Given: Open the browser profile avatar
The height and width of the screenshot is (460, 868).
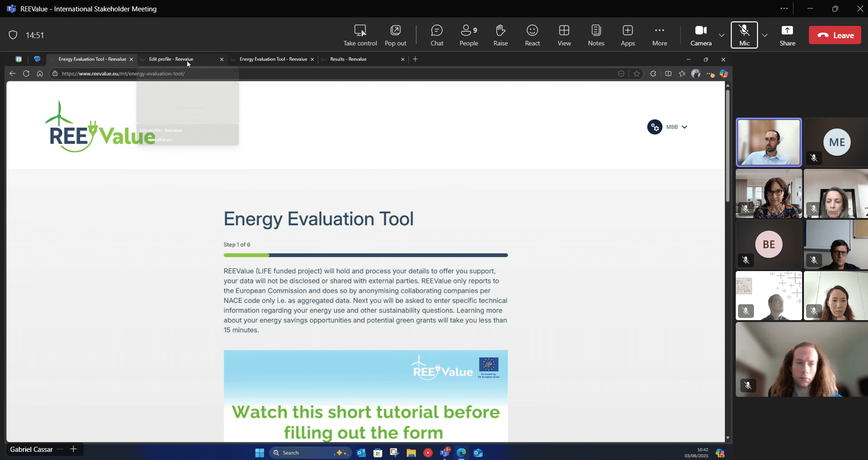Looking at the screenshot, I should (696, 74).
